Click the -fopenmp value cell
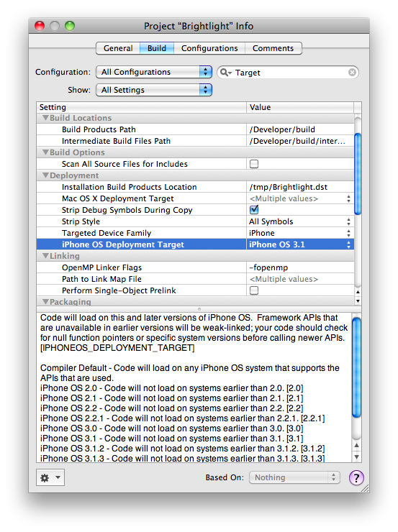 tap(300, 267)
